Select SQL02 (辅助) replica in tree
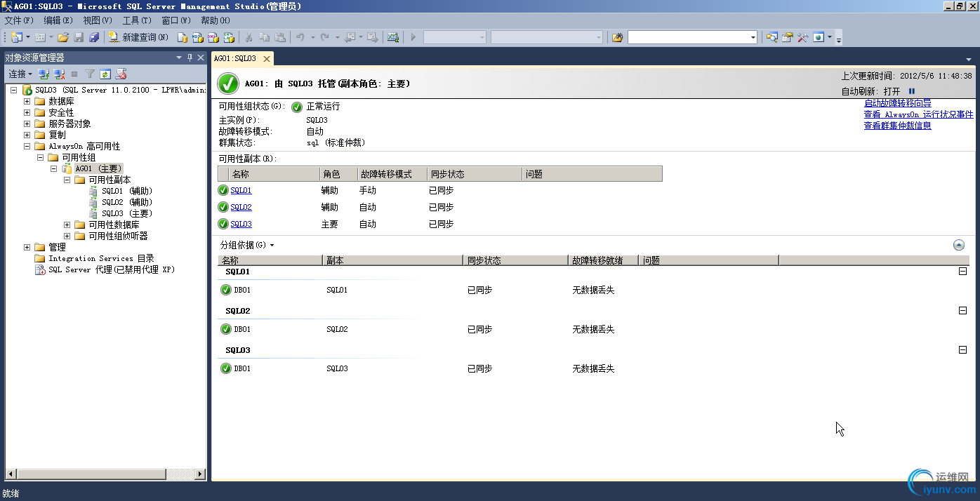This screenshot has width=980, height=501. (x=127, y=202)
